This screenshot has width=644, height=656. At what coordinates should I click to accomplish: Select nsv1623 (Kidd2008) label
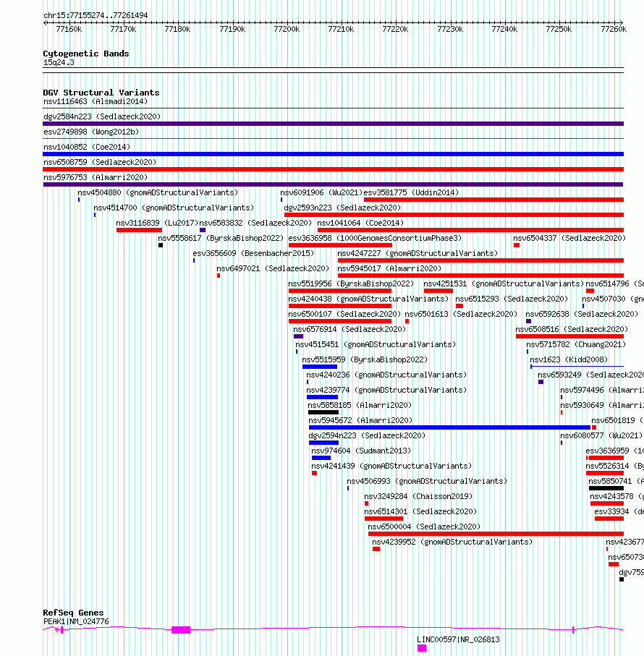pyautogui.click(x=569, y=359)
